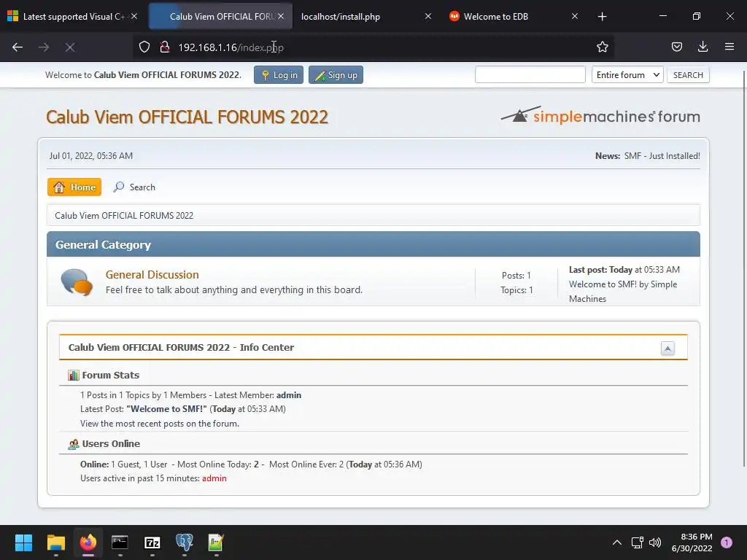Click the simplemachines forum logo
This screenshot has height=560, width=747.
click(x=600, y=116)
